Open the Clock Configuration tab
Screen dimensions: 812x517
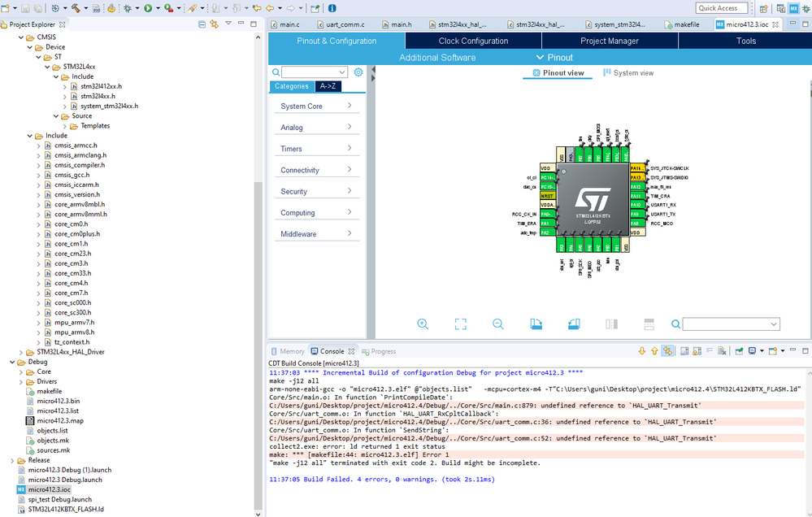(473, 41)
